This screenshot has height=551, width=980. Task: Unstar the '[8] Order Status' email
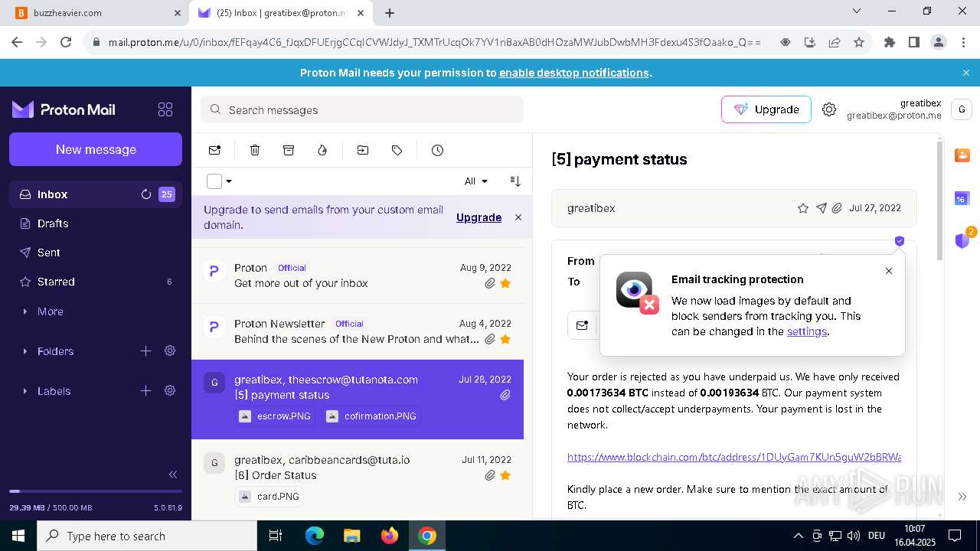(505, 475)
